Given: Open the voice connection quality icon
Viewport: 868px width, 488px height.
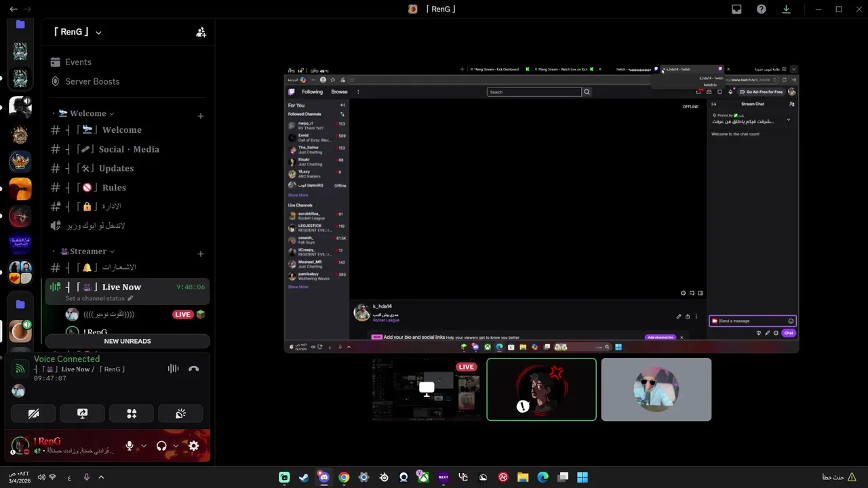Looking at the screenshot, I should click(x=20, y=369).
